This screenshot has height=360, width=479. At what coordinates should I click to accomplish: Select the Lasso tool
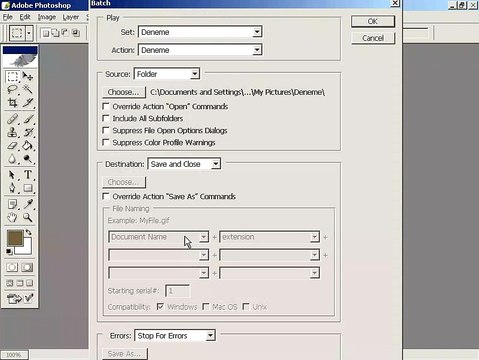click(x=13, y=89)
